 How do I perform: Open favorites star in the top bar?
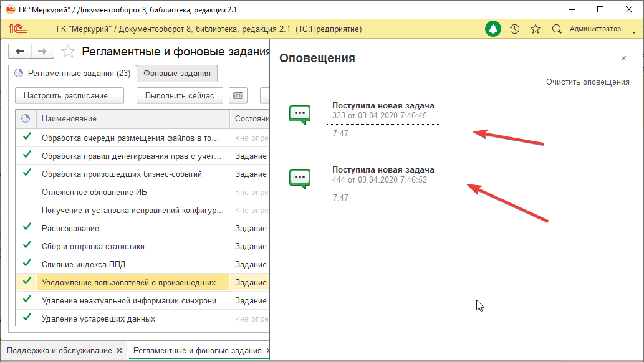[535, 29]
